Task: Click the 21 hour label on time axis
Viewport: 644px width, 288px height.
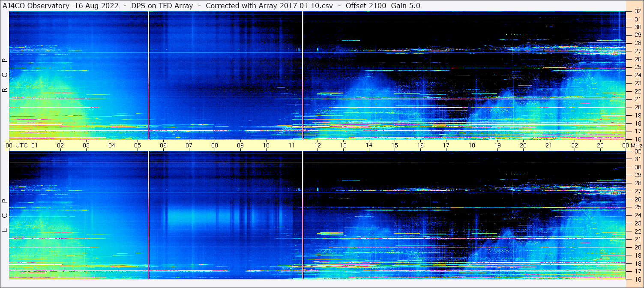Action: pos(548,145)
